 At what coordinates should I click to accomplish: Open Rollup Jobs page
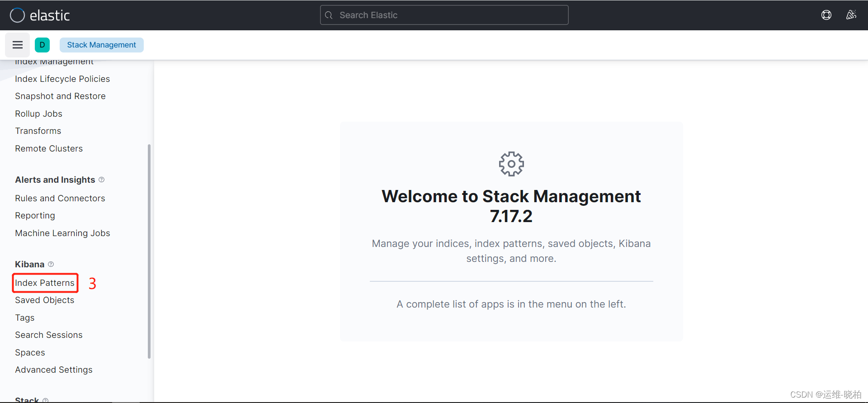[38, 114]
